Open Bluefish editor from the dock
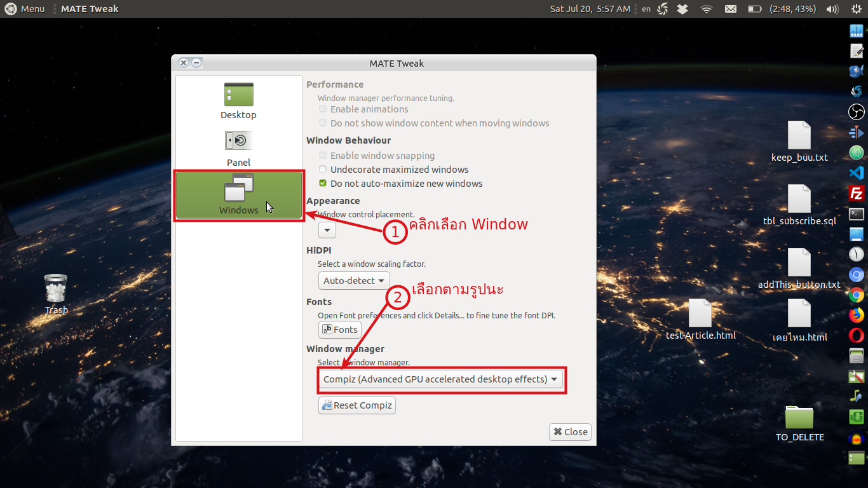 pyautogui.click(x=856, y=71)
